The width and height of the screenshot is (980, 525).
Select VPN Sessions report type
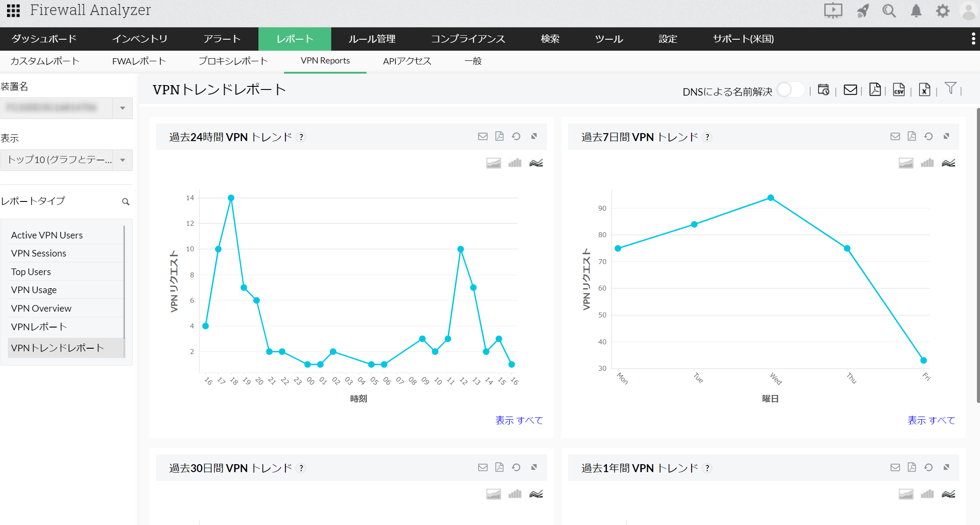39,253
